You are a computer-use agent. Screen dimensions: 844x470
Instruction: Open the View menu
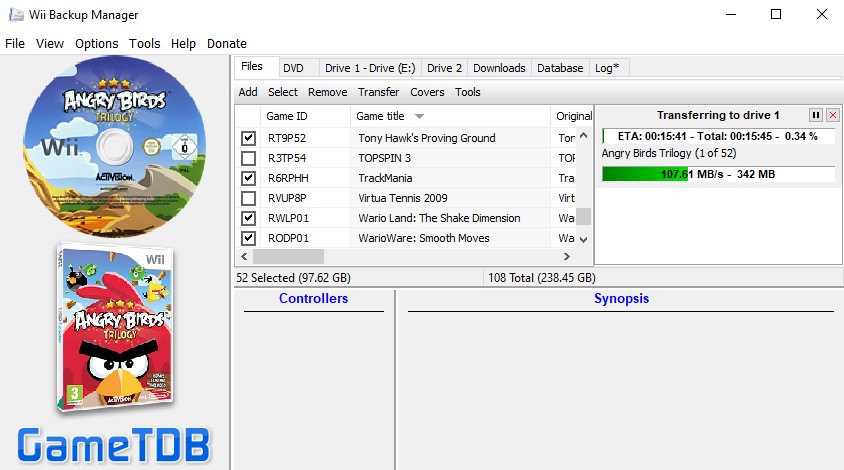50,44
